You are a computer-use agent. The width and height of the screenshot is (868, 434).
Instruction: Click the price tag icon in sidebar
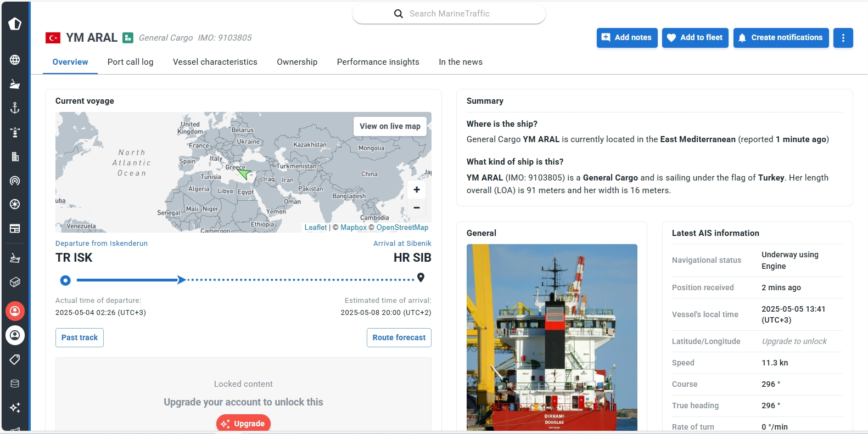click(15, 359)
